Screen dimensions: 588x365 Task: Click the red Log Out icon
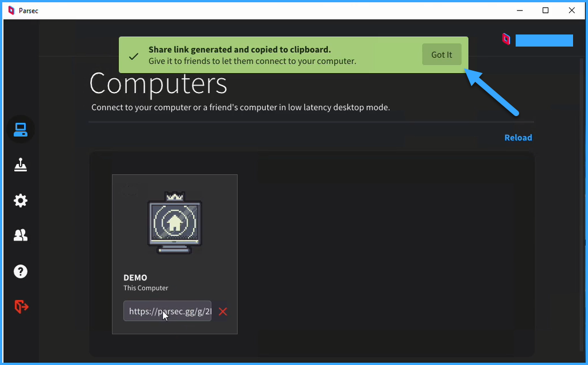click(x=21, y=306)
